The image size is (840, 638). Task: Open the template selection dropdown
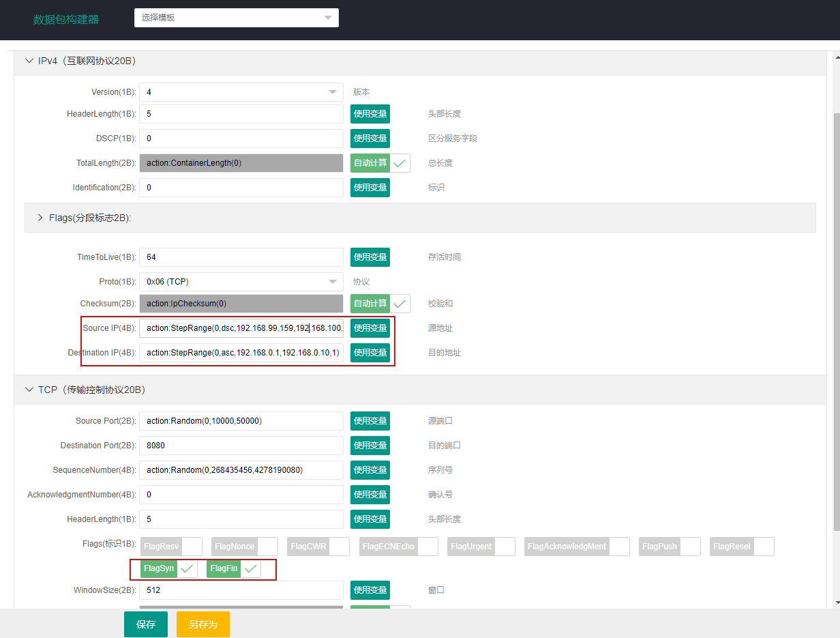[237, 18]
